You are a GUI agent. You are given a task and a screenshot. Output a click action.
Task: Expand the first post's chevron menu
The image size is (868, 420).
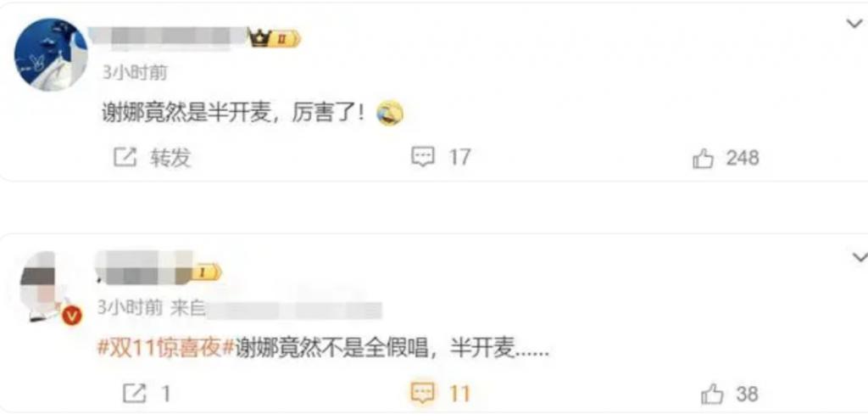854,24
